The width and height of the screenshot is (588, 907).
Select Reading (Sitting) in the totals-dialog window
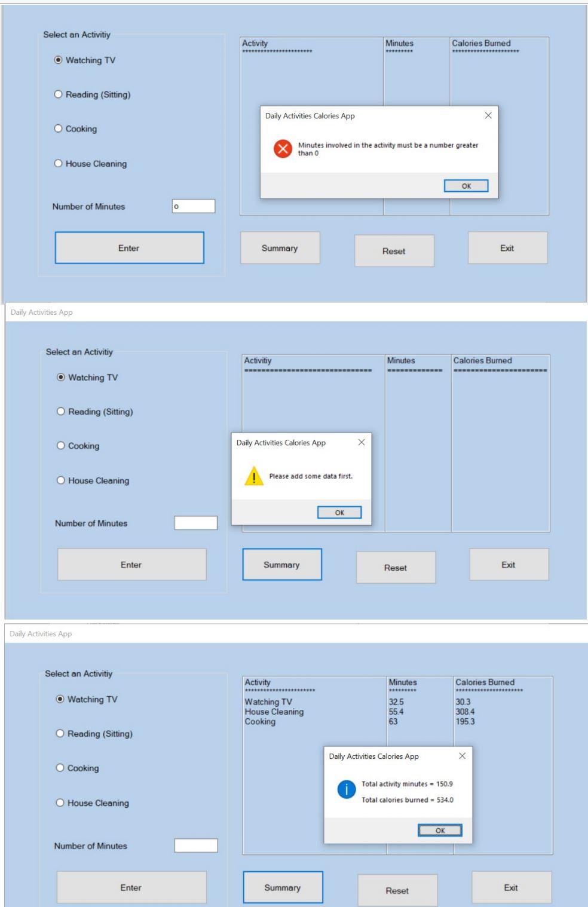coord(94,734)
